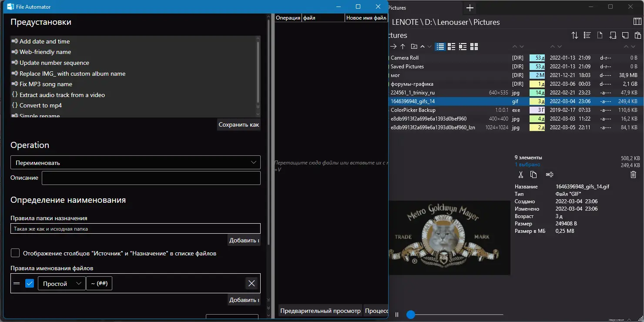Select 'Replace IMG_ with custom album name' preset
The width and height of the screenshot is (644, 322).
(x=133, y=74)
